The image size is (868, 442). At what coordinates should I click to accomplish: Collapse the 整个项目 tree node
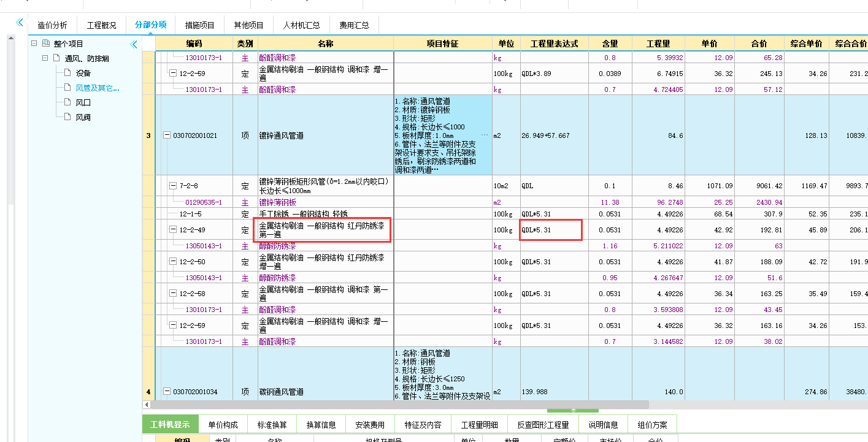(x=34, y=44)
